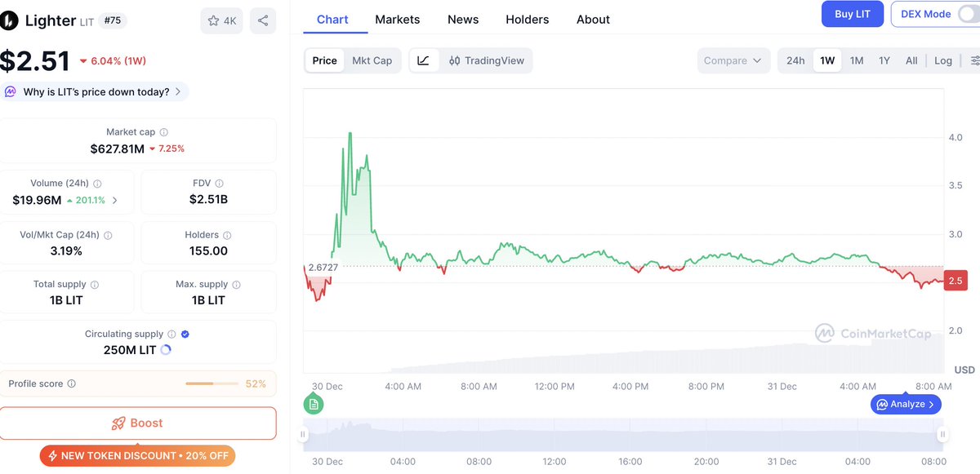The height and width of the screenshot is (474, 980).
Task: Select the 1W time range
Action: (827, 60)
